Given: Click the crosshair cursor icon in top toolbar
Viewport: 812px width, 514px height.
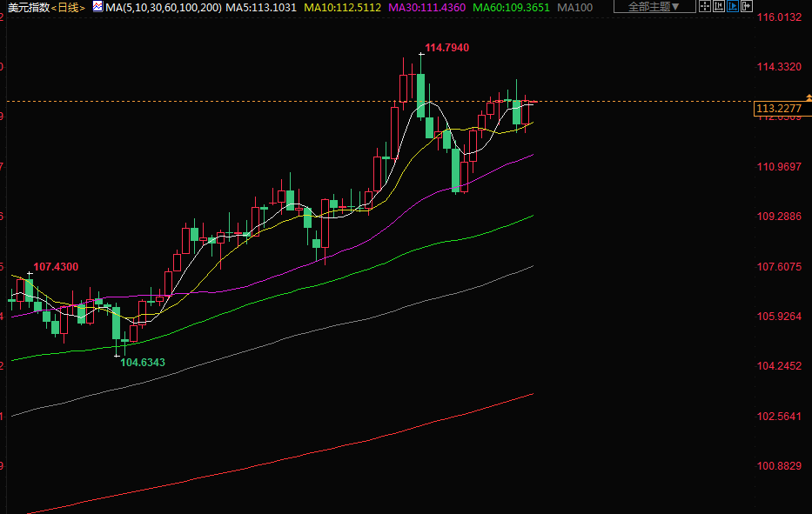Looking at the screenshot, I should point(706,7).
